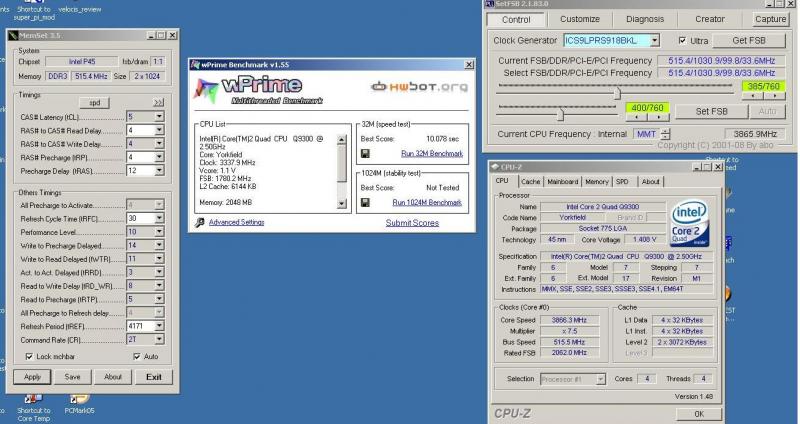Click the Advanced Settings wrench icon in wPrime
The height and width of the screenshot is (424, 800).
pyautogui.click(x=199, y=222)
